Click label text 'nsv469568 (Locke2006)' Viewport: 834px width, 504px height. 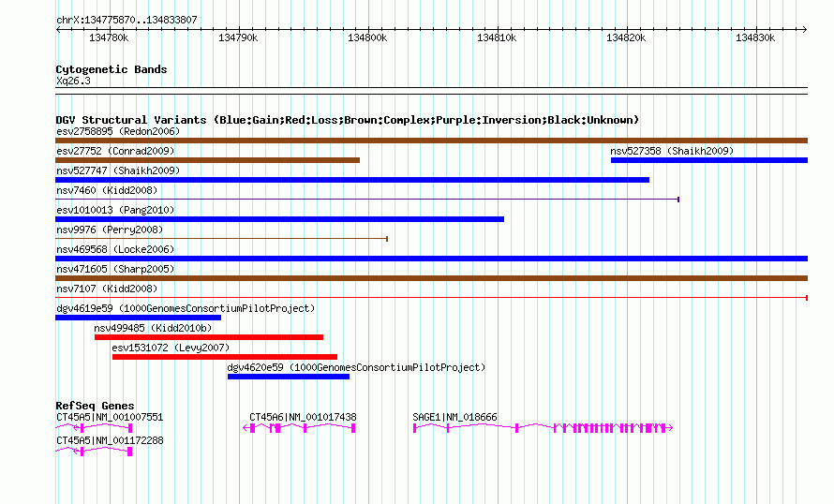(x=115, y=249)
